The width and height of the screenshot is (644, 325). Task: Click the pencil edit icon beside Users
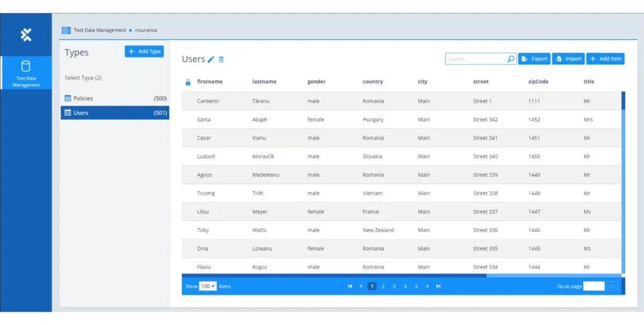tap(211, 59)
